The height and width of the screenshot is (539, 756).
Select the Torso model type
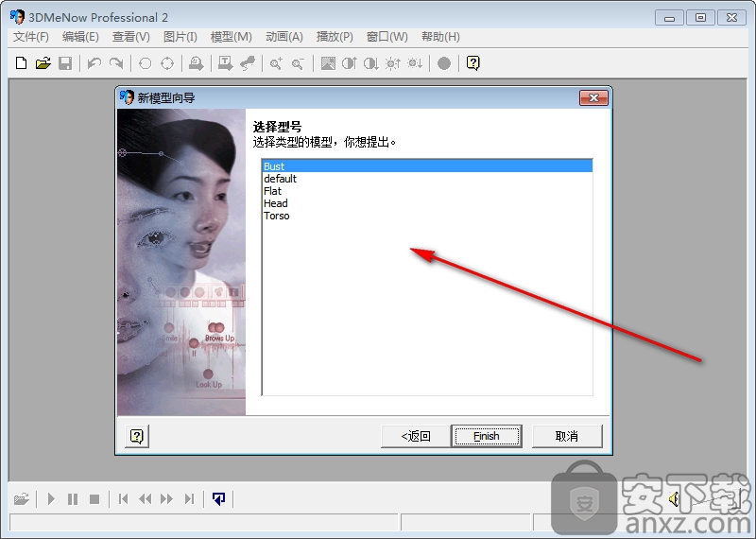(427, 216)
